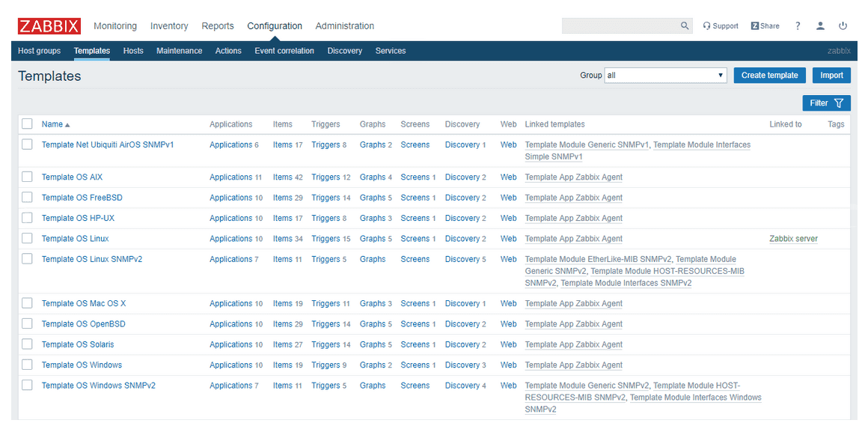Image resolution: width=868 pixels, height=429 pixels.
Task: Open Applications for Template OS Solaris
Action: click(x=230, y=344)
